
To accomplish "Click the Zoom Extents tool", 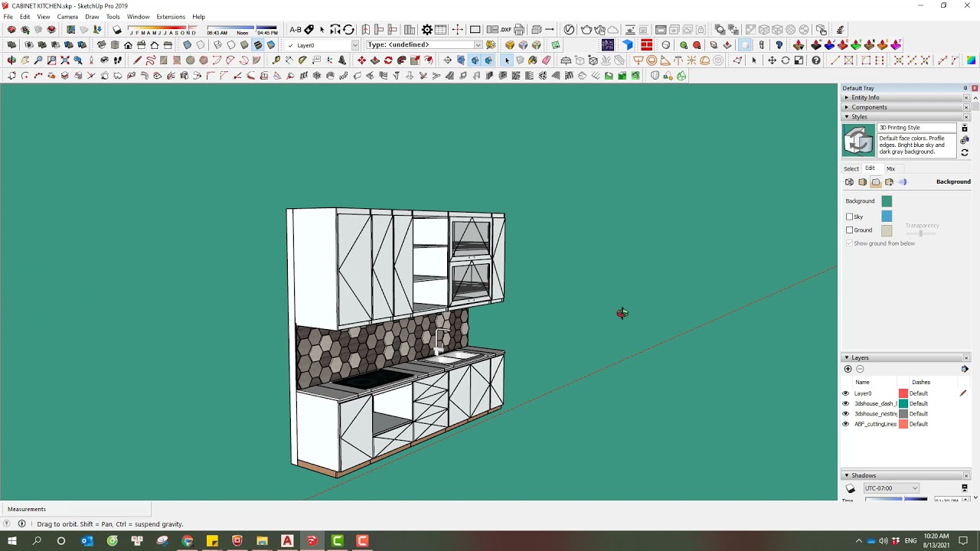I will point(64,60).
